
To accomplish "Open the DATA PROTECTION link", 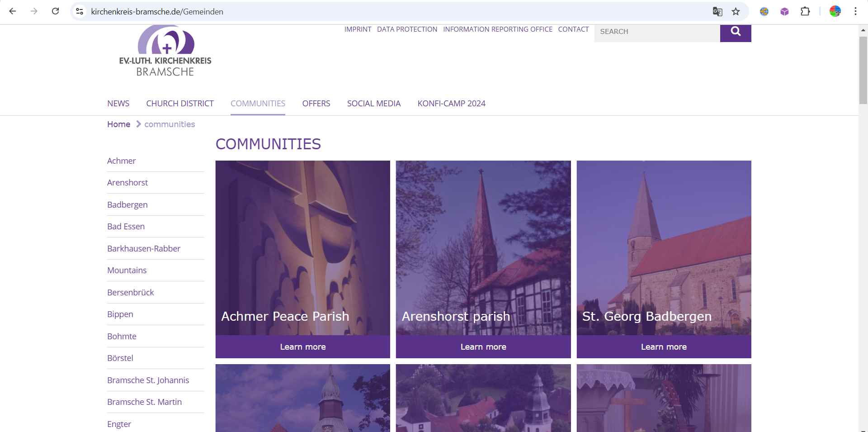I will click(x=407, y=29).
